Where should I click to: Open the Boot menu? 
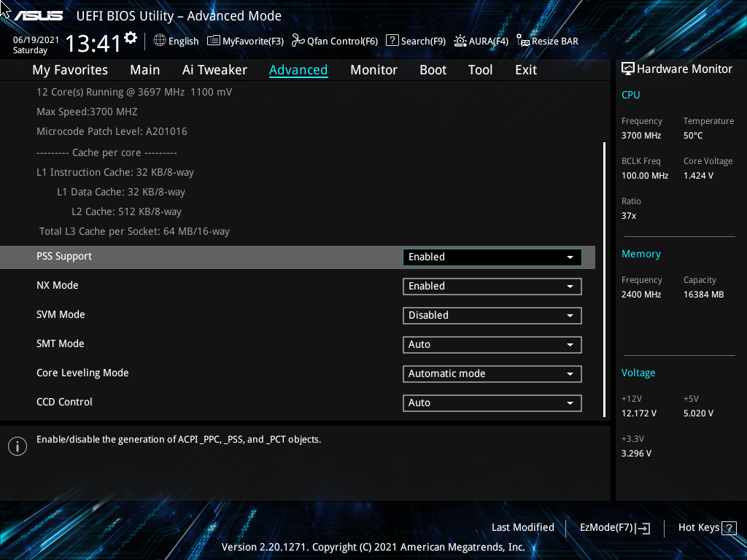(433, 69)
